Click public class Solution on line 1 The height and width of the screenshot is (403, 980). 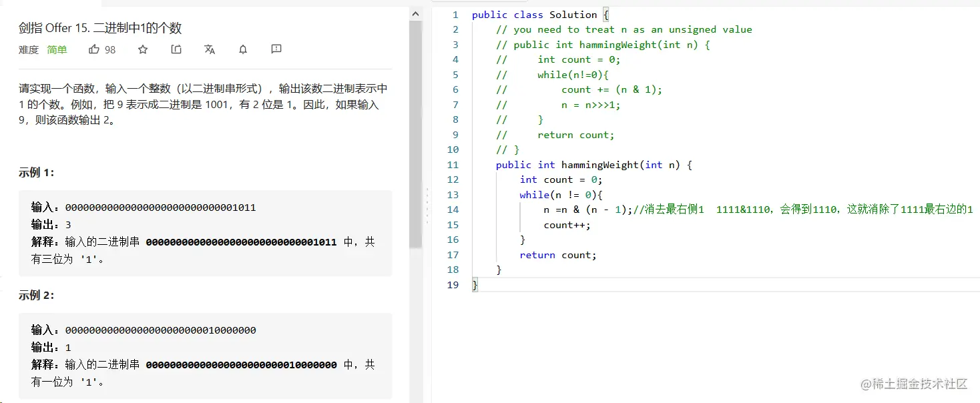click(534, 14)
